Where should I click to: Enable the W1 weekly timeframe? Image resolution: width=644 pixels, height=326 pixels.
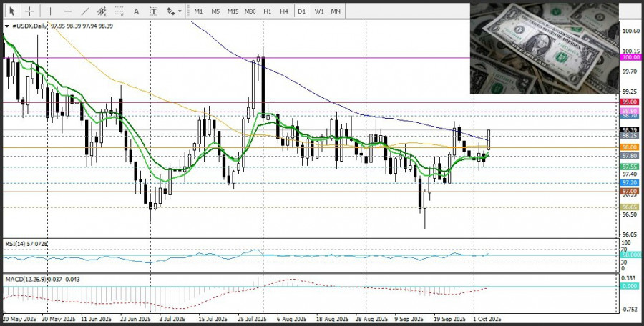pos(318,11)
